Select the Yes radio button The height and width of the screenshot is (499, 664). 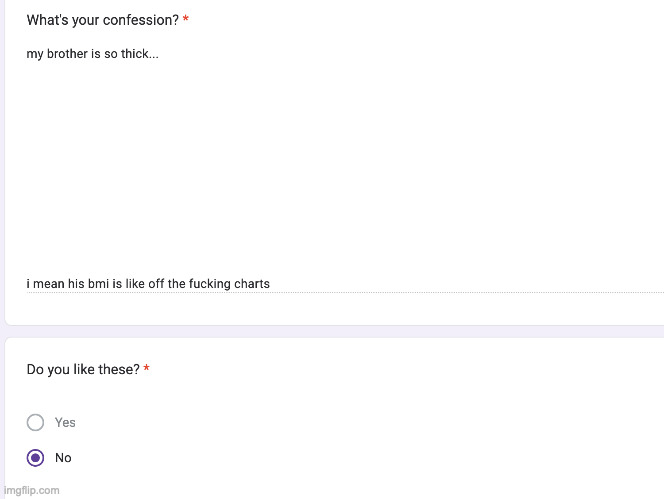(36, 423)
